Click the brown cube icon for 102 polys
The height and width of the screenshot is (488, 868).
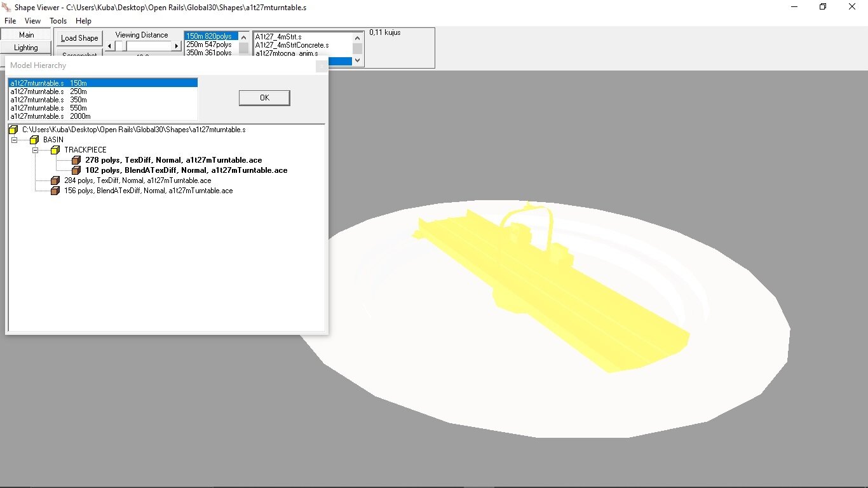[x=76, y=170]
